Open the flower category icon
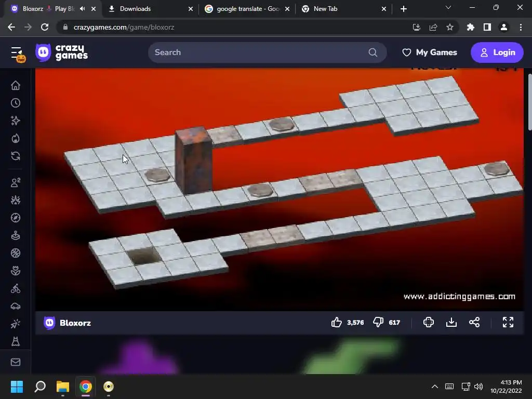 point(16,271)
